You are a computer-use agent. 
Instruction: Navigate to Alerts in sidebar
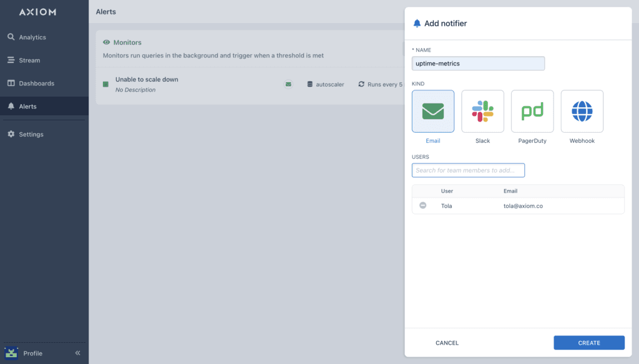click(27, 107)
